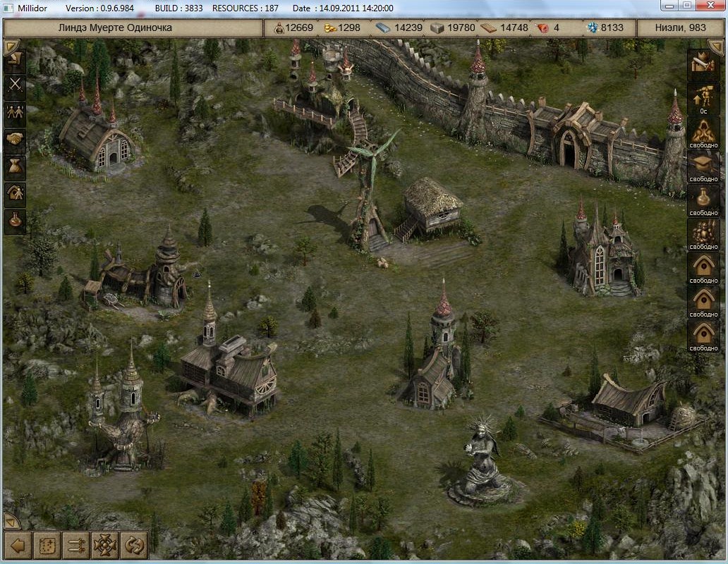This screenshot has height=564, width=728.
Task: Click the Version : 0.9.6.984 text
Action: pyautogui.click(x=99, y=8)
